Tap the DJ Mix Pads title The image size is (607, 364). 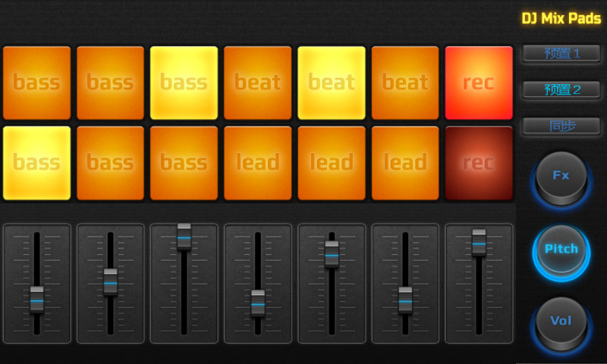(561, 19)
